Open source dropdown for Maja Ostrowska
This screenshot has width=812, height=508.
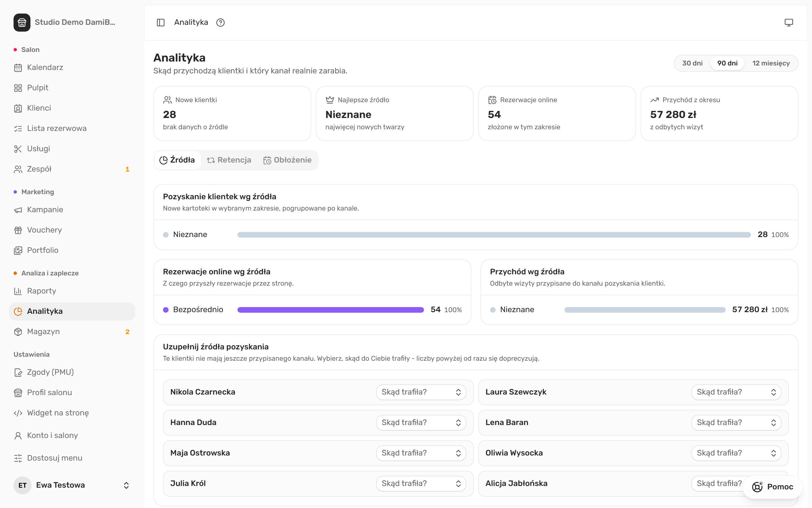click(x=421, y=453)
